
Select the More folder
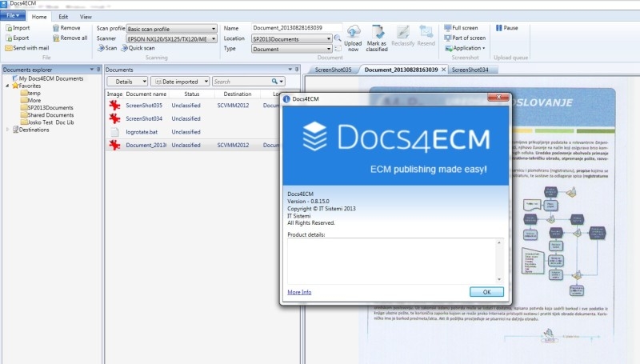click(x=34, y=100)
